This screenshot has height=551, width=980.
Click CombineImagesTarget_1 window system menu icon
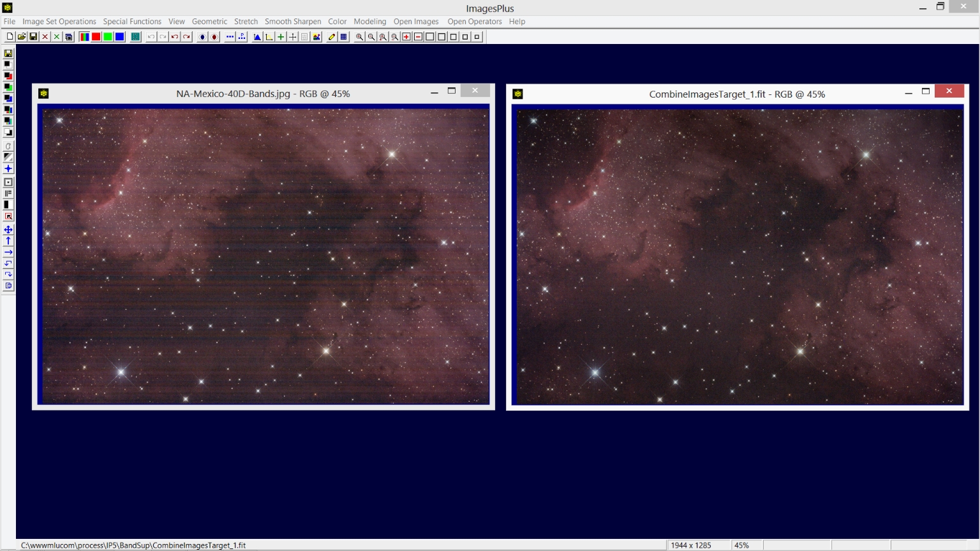(x=518, y=94)
